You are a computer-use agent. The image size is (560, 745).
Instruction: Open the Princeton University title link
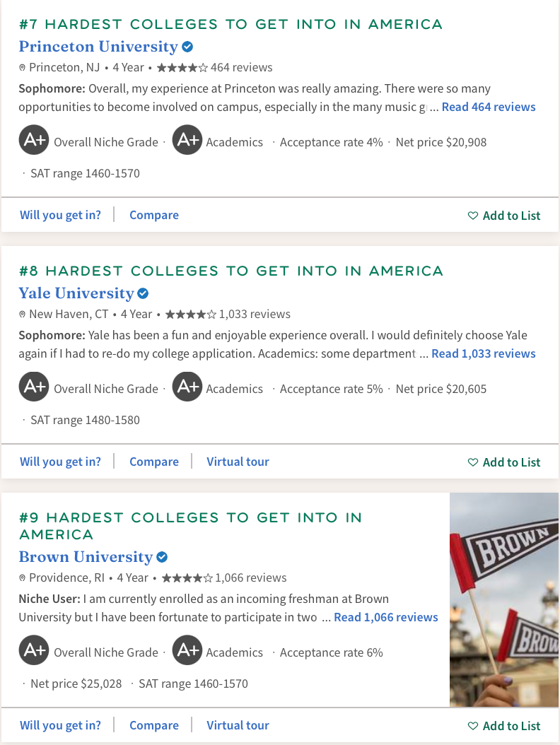coord(98,47)
